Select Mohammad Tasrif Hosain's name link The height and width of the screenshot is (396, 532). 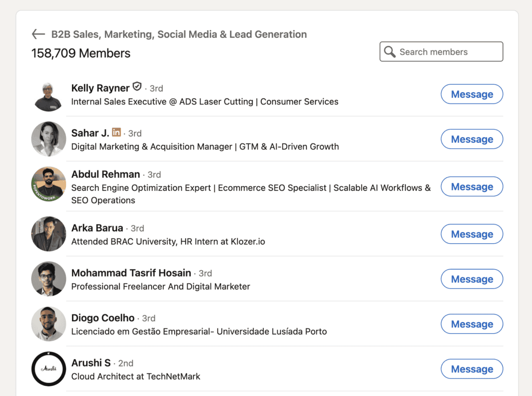click(131, 273)
